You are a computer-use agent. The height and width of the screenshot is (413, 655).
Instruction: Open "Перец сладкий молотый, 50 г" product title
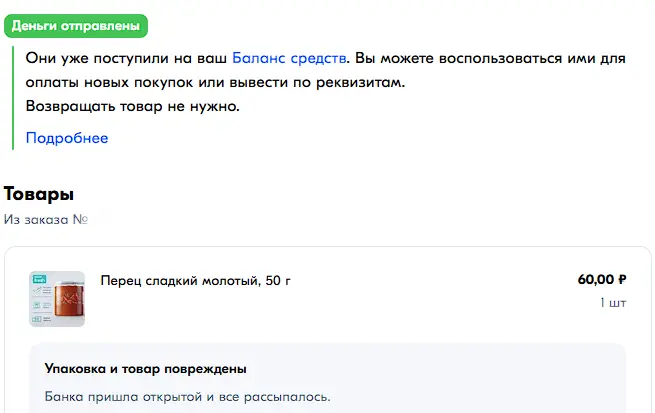(x=195, y=281)
